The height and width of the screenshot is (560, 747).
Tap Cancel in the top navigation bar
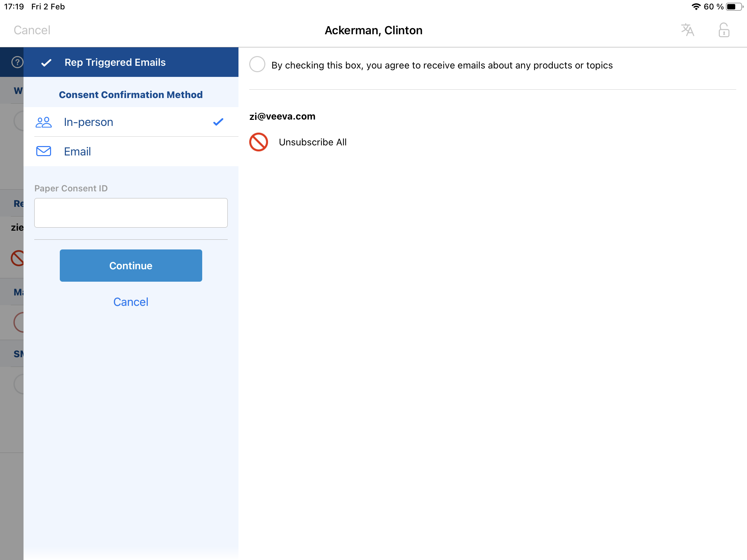point(32,30)
